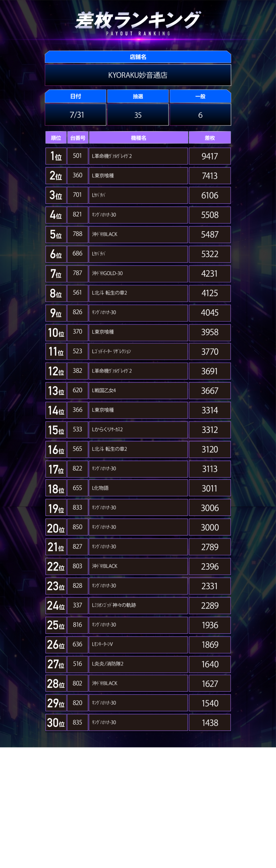The image size is (276, 868).
Task: Click the 店舗名 header label
Action: [x=138, y=57]
